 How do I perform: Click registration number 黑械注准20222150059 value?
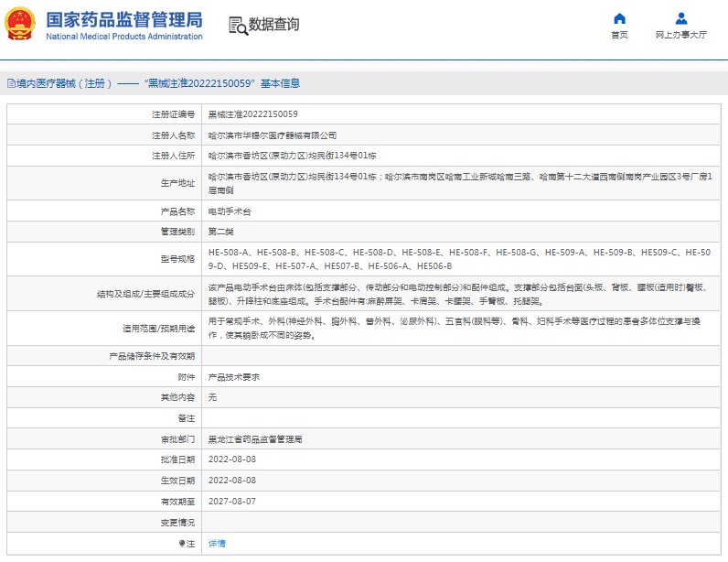(252, 114)
